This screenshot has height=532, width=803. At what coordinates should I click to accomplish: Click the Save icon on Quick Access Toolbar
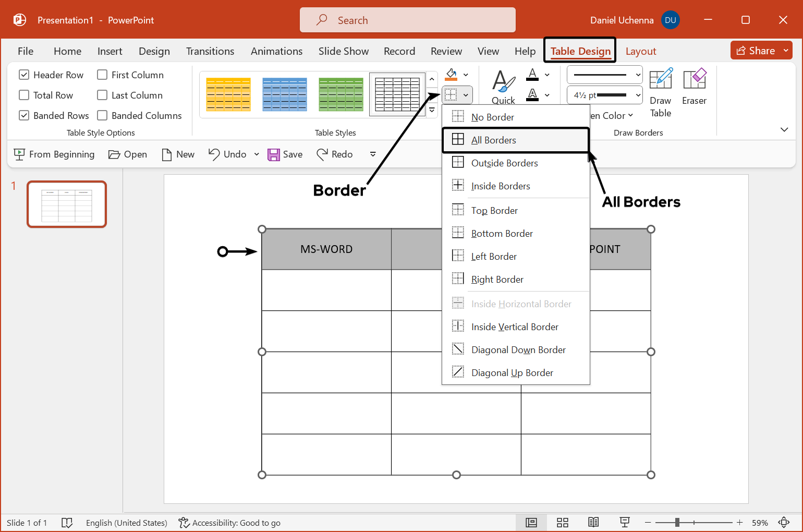tap(274, 154)
